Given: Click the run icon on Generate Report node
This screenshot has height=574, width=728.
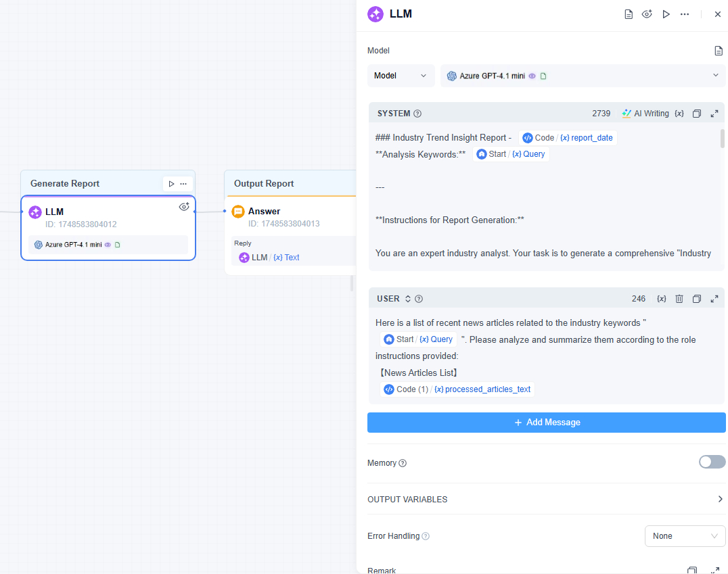Looking at the screenshot, I should coord(171,184).
